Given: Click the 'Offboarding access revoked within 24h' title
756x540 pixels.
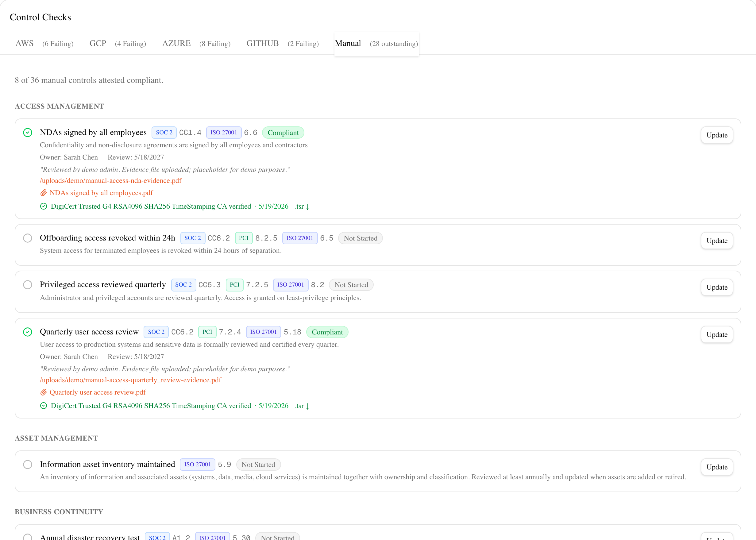Looking at the screenshot, I should pyautogui.click(x=107, y=238).
